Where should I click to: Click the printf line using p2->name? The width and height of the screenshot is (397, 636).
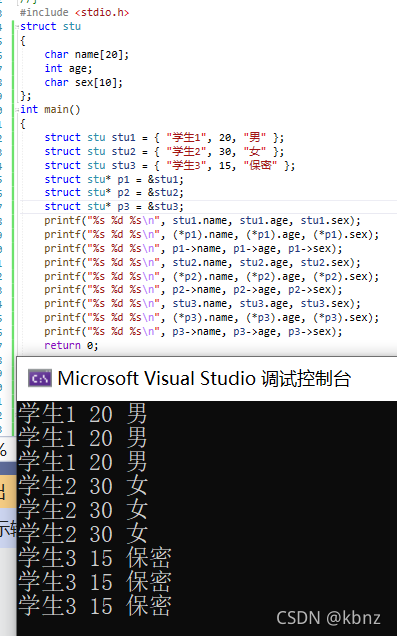click(x=193, y=290)
